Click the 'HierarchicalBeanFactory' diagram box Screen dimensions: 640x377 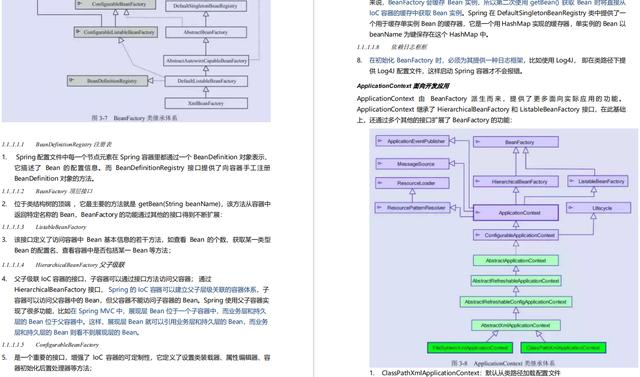[516, 182]
